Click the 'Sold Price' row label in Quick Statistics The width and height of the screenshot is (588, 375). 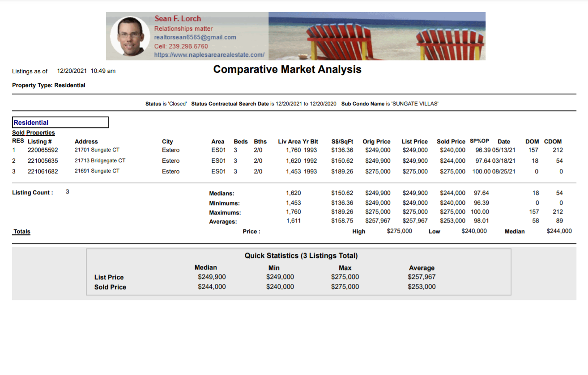tap(110, 287)
